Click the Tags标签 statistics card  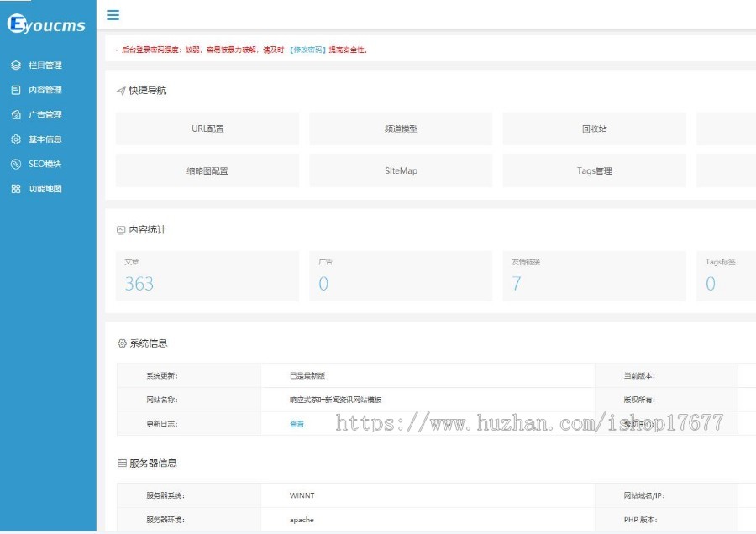(x=726, y=276)
